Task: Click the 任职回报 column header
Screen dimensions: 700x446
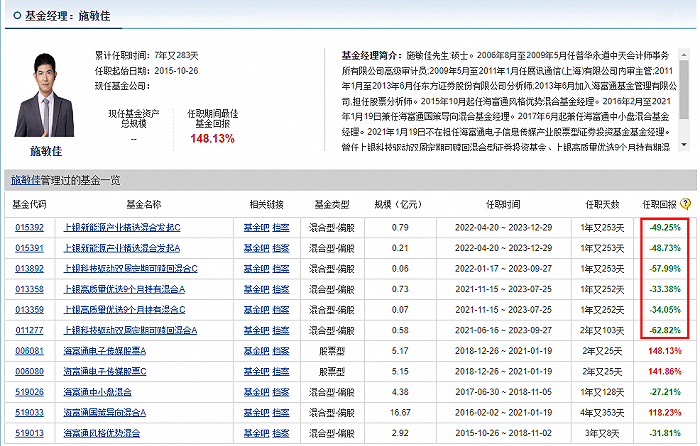Action: 660,204
